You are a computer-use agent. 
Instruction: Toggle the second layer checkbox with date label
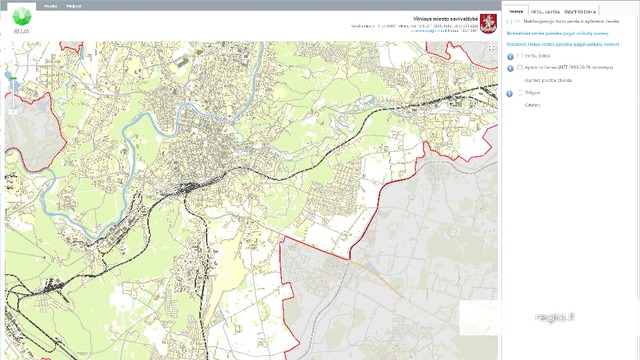[520, 67]
